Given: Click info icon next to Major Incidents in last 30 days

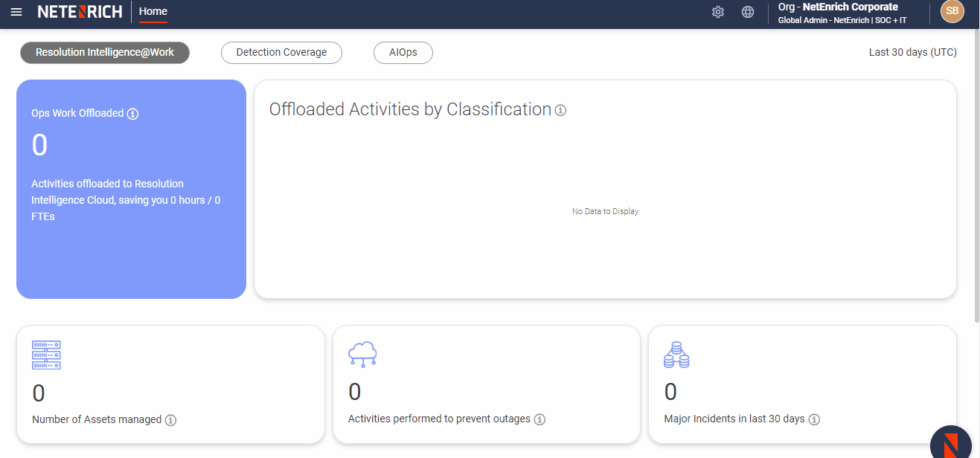Looking at the screenshot, I should (x=814, y=419).
